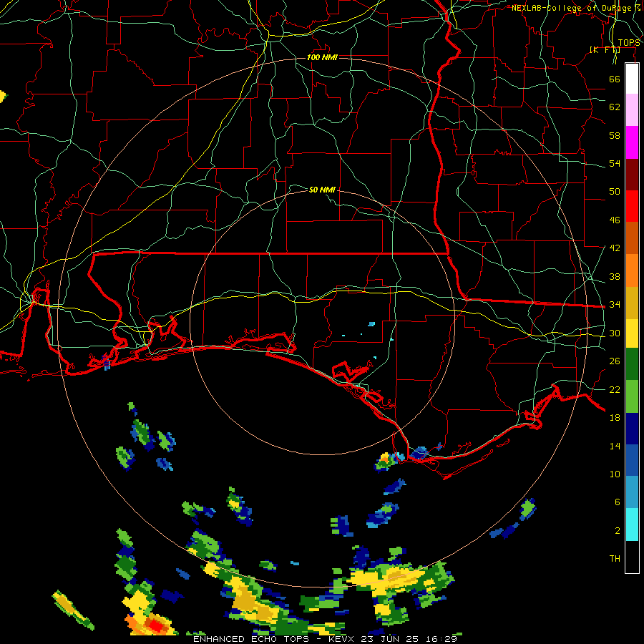Click the legend value 38

click(x=615, y=276)
